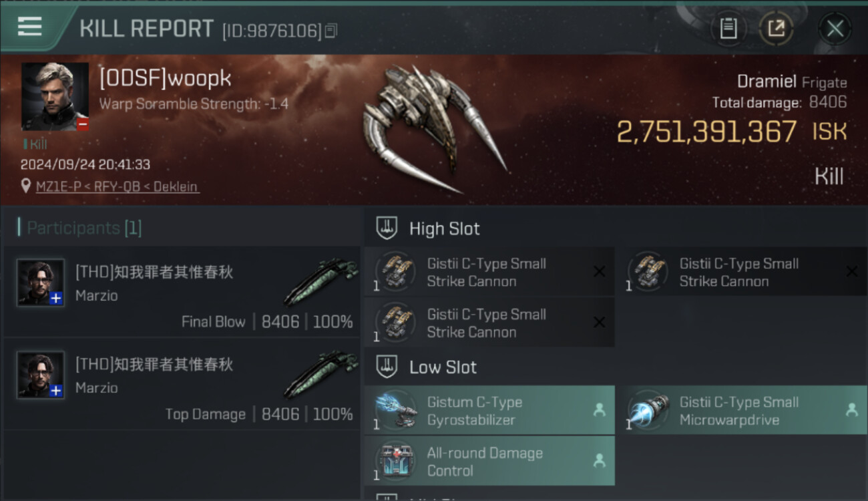Open the hamburger menu icon
This screenshot has width=868, height=501.
pyautogui.click(x=29, y=27)
